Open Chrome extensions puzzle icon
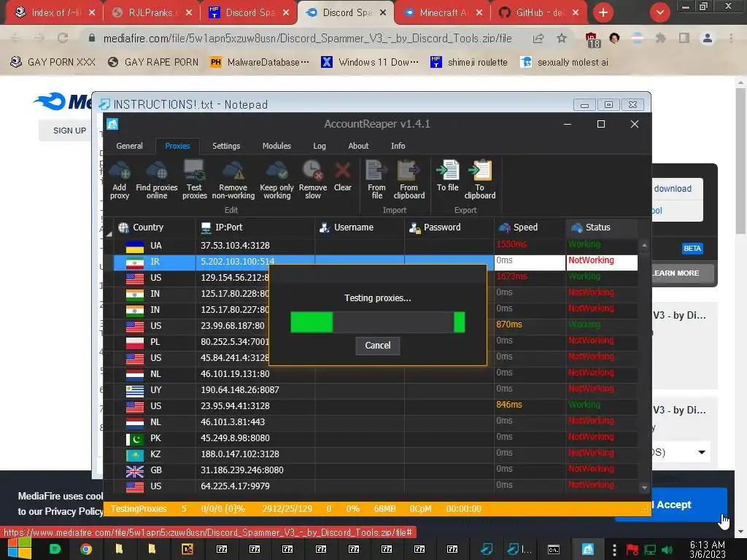 click(660, 39)
